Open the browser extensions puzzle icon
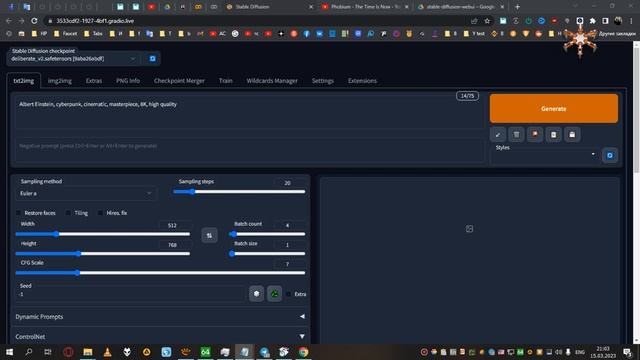Viewport: 640px width, 360px height. 593,21
